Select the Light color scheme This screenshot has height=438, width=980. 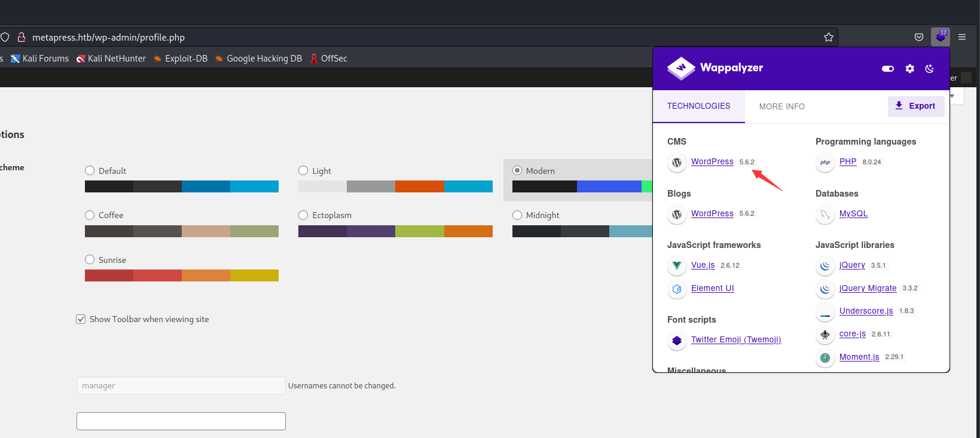pyautogui.click(x=303, y=170)
